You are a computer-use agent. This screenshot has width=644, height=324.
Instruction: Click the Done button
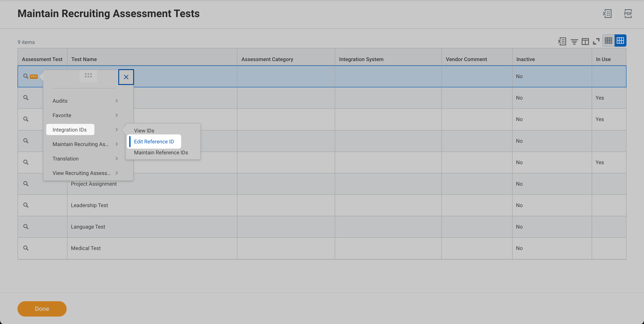coord(42,309)
